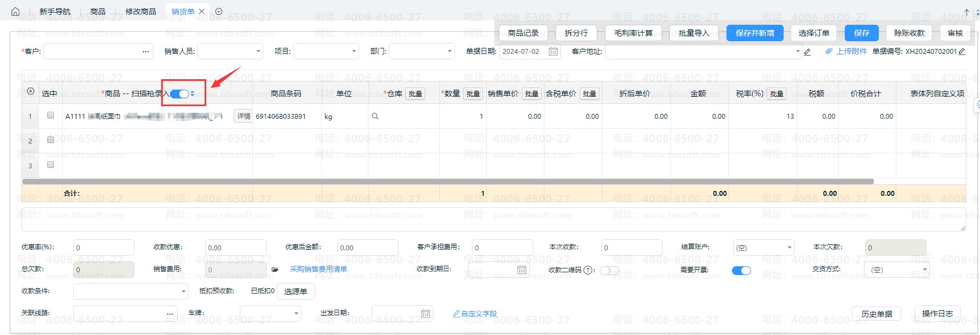The image size is (980, 335).
Task: Switch to the 新手导航 tab
Action: tap(55, 12)
